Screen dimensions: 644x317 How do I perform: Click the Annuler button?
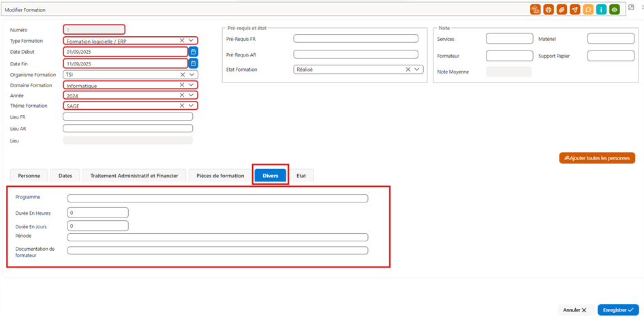(x=574, y=310)
